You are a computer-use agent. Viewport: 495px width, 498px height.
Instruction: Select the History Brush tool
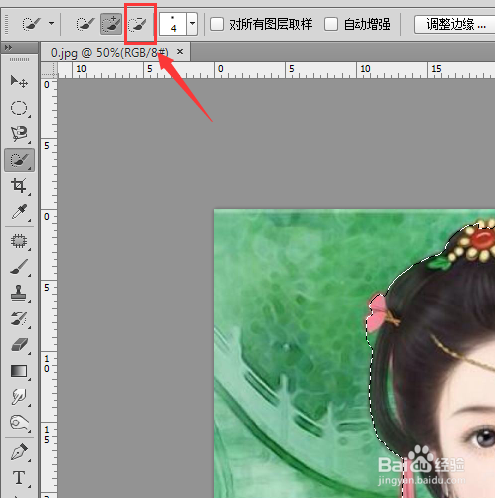pyautogui.click(x=19, y=319)
